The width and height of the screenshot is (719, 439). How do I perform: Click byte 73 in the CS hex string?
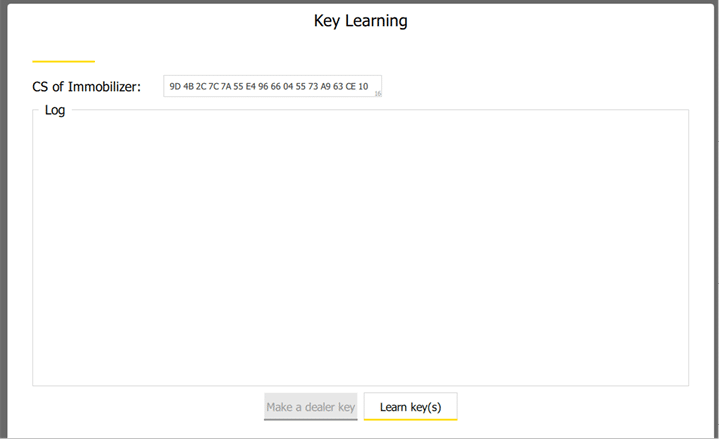click(313, 87)
